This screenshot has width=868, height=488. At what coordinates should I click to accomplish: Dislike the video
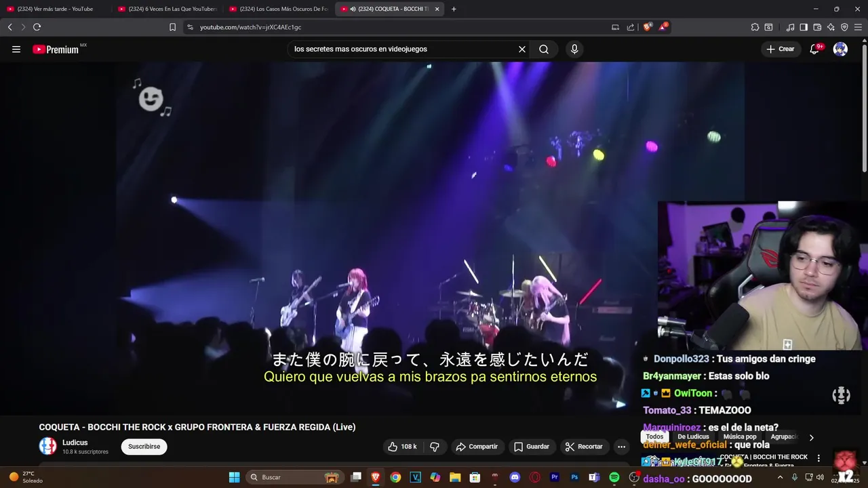(x=435, y=447)
